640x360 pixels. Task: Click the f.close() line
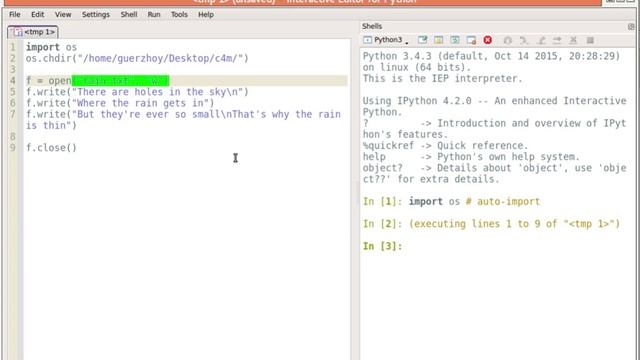51,148
